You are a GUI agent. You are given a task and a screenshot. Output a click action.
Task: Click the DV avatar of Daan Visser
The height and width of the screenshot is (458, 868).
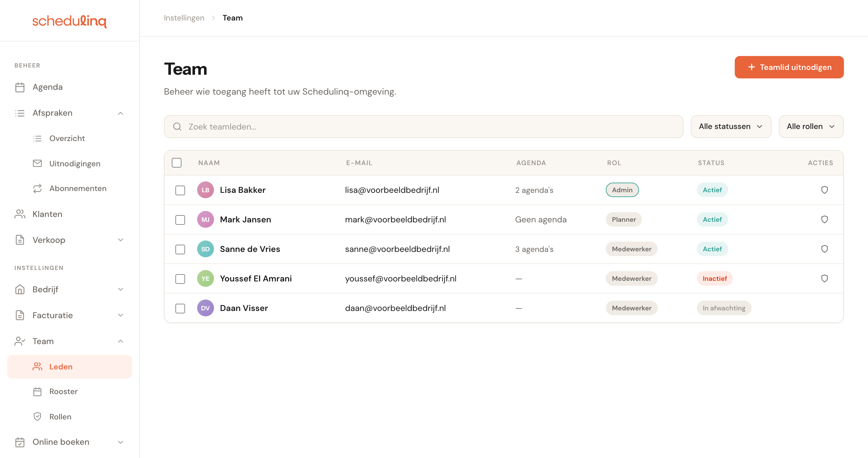pos(206,308)
